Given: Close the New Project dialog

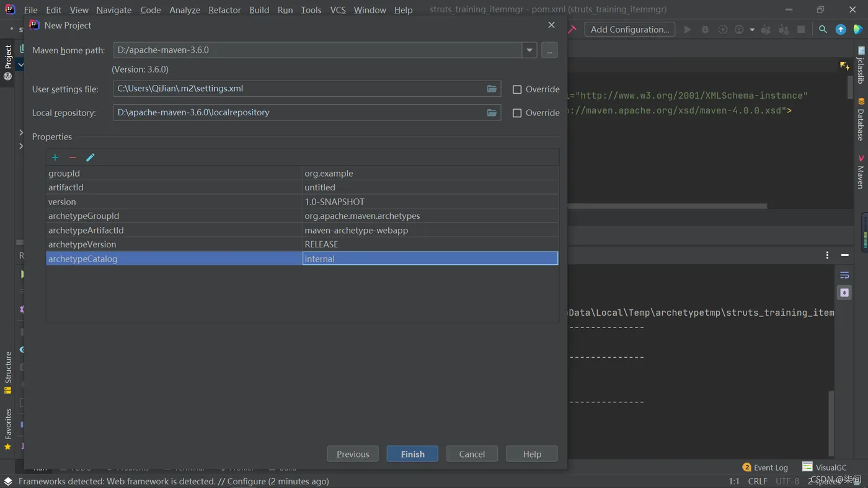Looking at the screenshot, I should coord(551,25).
